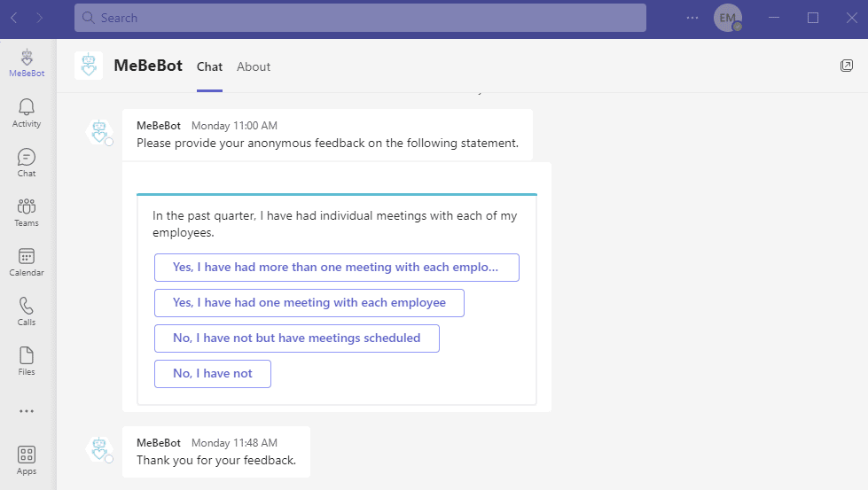Select the Chat tab of MeBeBot
The width and height of the screenshot is (868, 490).
209,66
